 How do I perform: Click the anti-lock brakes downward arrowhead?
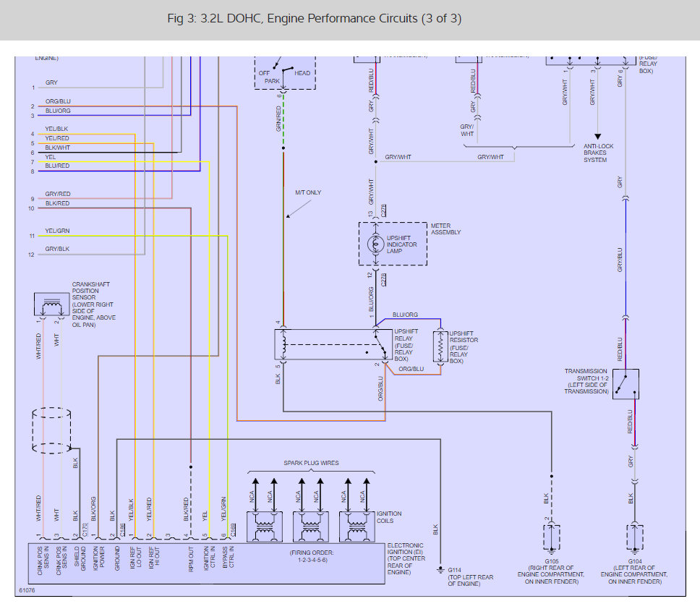tap(598, 137)
